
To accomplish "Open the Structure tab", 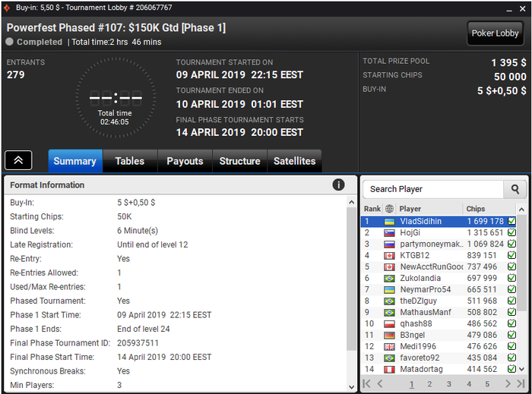I will pyautogui.click(x=239, y=161).
